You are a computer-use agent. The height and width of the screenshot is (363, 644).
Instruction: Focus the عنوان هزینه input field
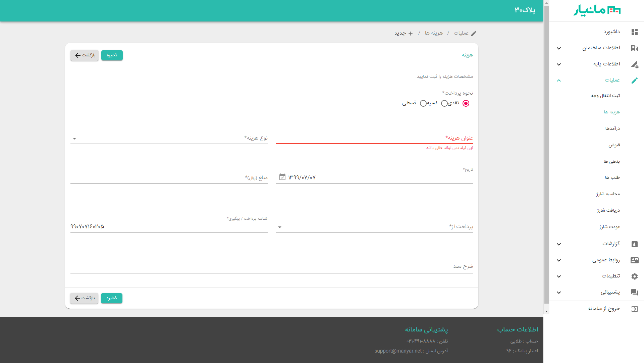(x=374, y=138)
